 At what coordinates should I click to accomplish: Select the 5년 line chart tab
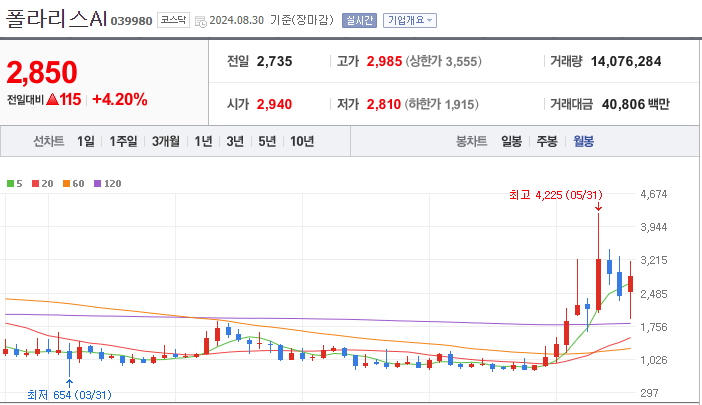click(267, 141)
